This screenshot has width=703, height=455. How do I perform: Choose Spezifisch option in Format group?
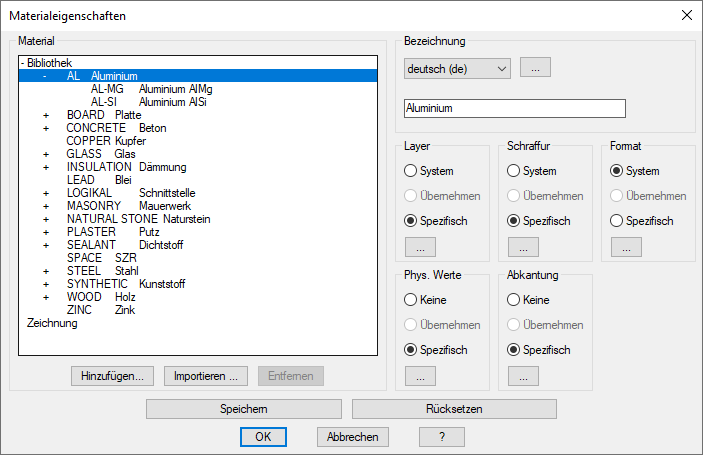point(617,221)
